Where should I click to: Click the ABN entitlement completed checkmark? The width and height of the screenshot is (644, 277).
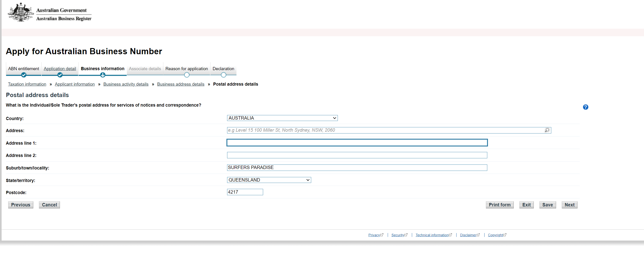(x=24, y=75)
